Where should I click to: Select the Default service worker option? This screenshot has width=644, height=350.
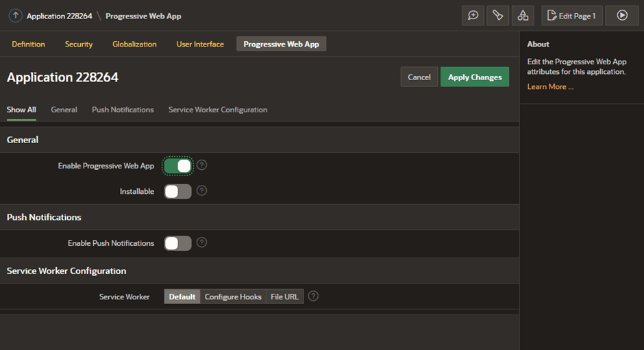pyautogui.click(x=182, y=297)
